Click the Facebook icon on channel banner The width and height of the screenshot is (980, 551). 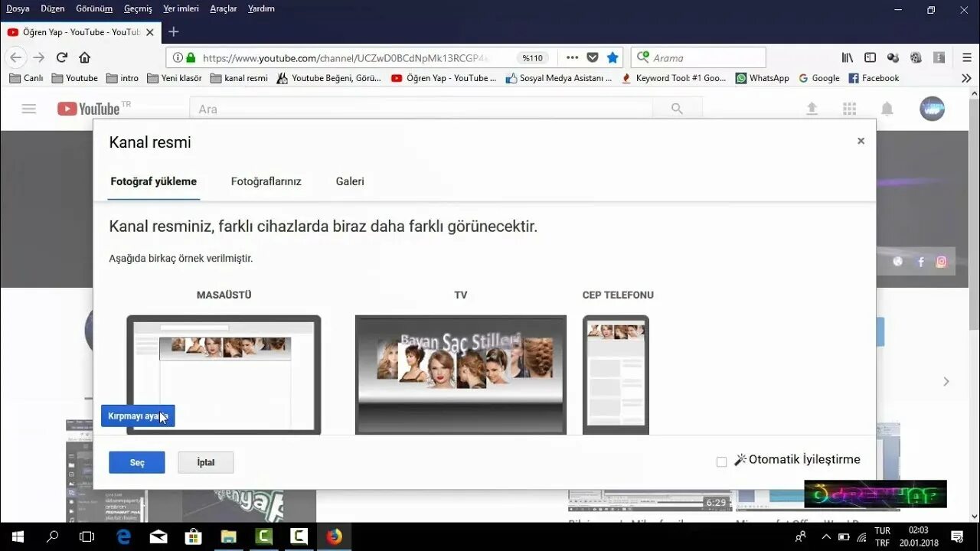tap(920, 262)
